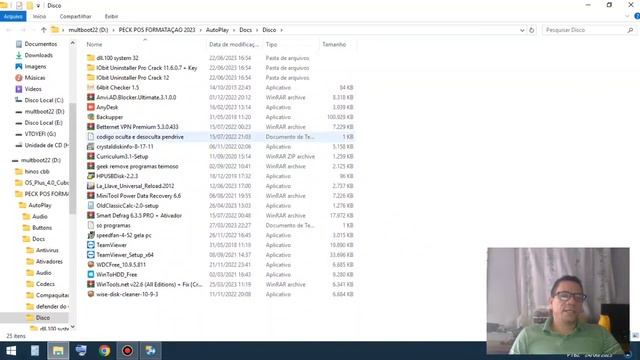Sort by the Tipo column header
Image resolution: width=640 pixels, height=360 pixels.
[x=271, y=44]
